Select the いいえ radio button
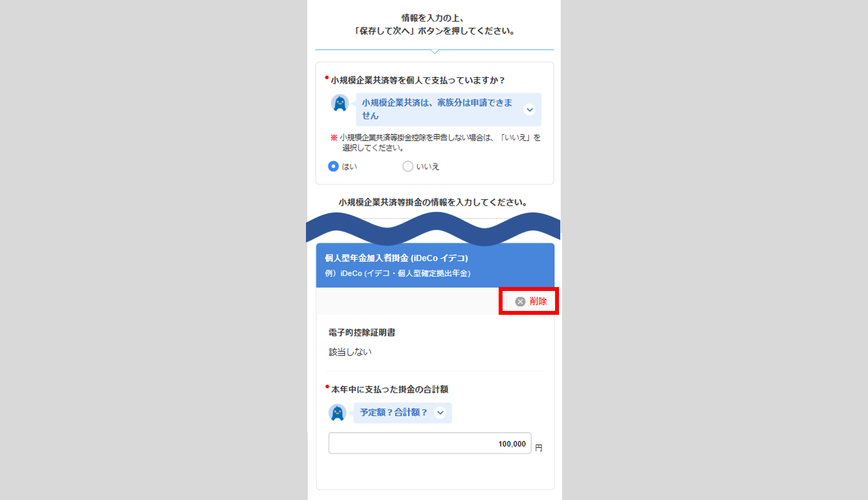 (408, 167)
